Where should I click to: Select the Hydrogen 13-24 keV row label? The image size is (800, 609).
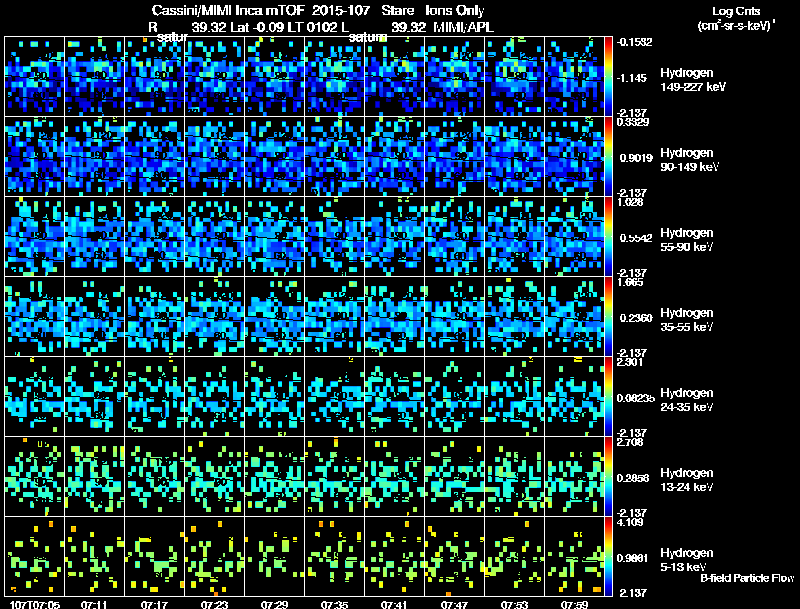coord(687,480)
